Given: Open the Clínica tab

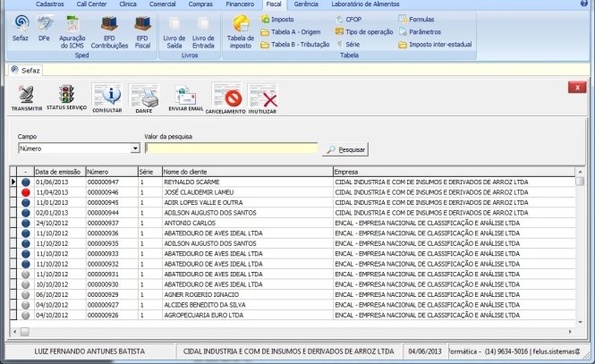Looking at the screenshot, I should (x=128, y=4).
